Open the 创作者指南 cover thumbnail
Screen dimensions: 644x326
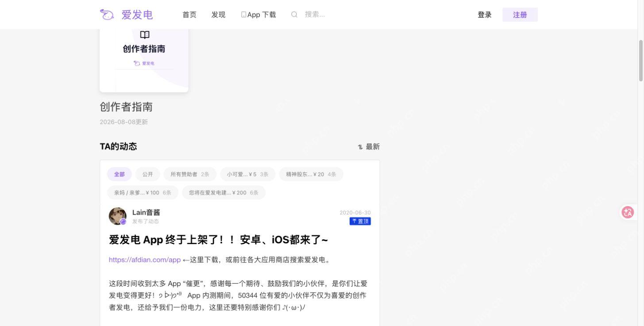tap(144, 61)
